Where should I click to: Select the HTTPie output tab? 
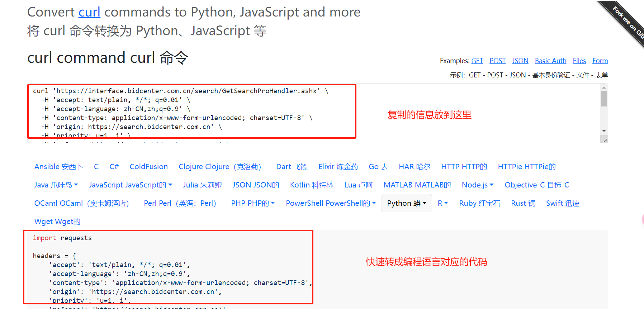(527, 167)
